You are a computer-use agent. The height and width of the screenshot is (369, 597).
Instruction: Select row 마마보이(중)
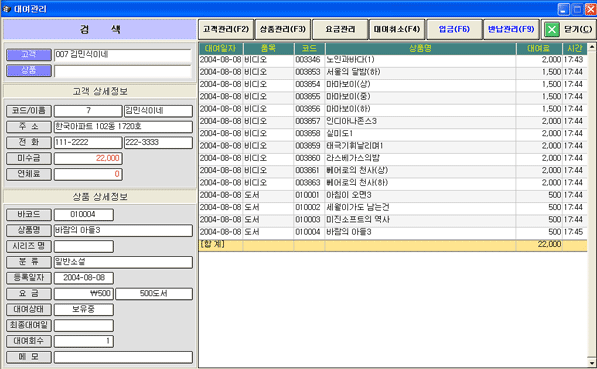click(392, 96)
